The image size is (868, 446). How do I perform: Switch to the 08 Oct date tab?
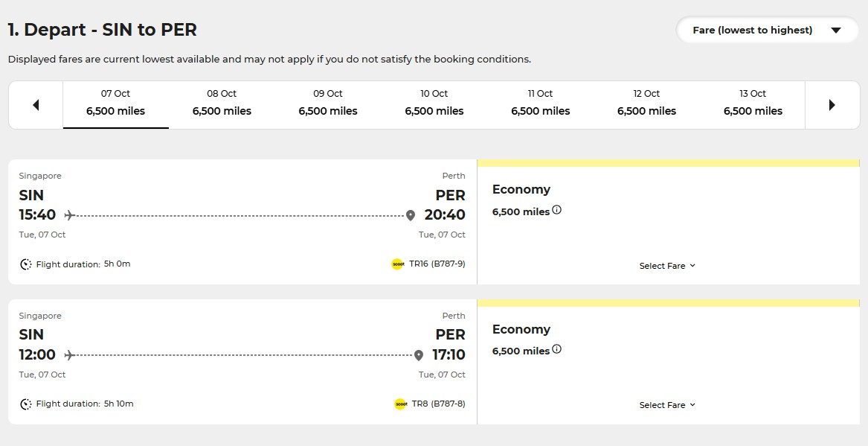tap(222, 103)
